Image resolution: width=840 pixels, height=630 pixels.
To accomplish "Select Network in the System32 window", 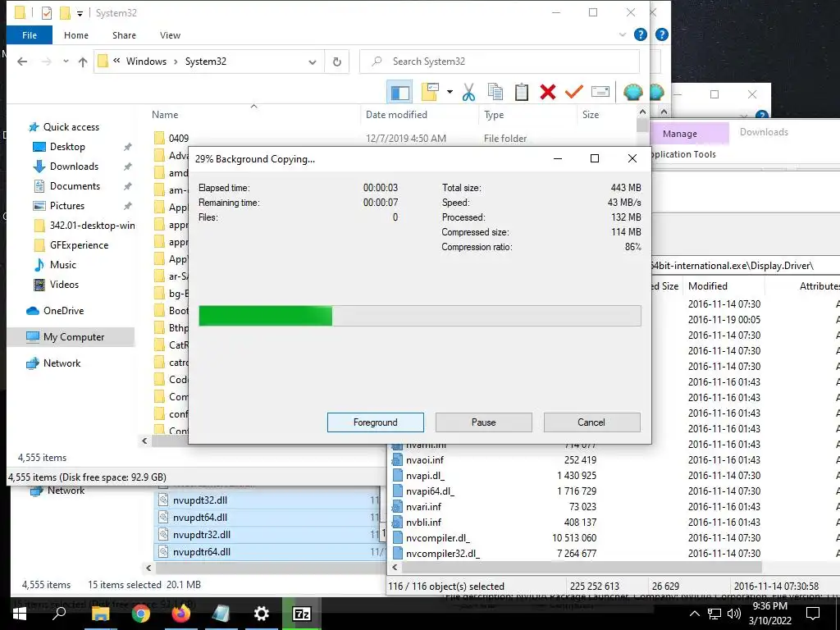I will [62, 363].
